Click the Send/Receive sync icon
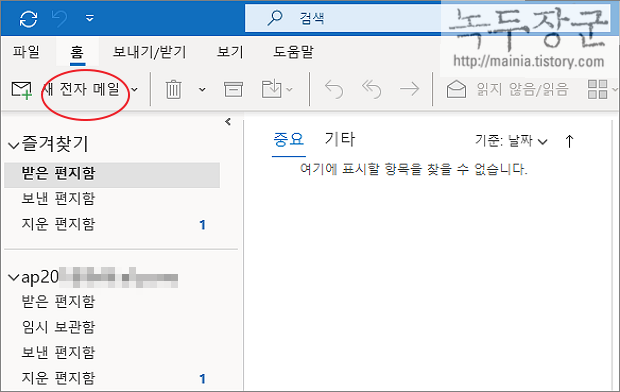The image size is (620, 392). point(28,18)
